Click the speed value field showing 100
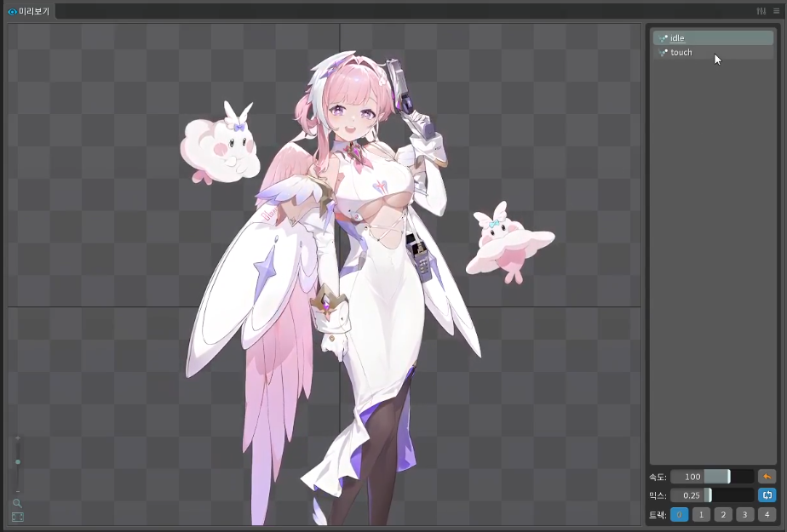Image resolution: width=787 pixels, height=532 pixels. [687, 477]
